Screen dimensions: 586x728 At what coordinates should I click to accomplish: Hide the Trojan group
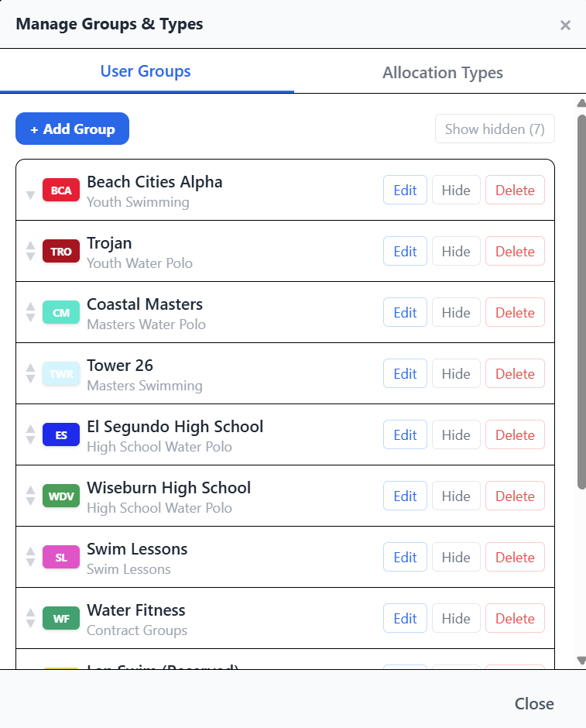click(x=456, y=252)
